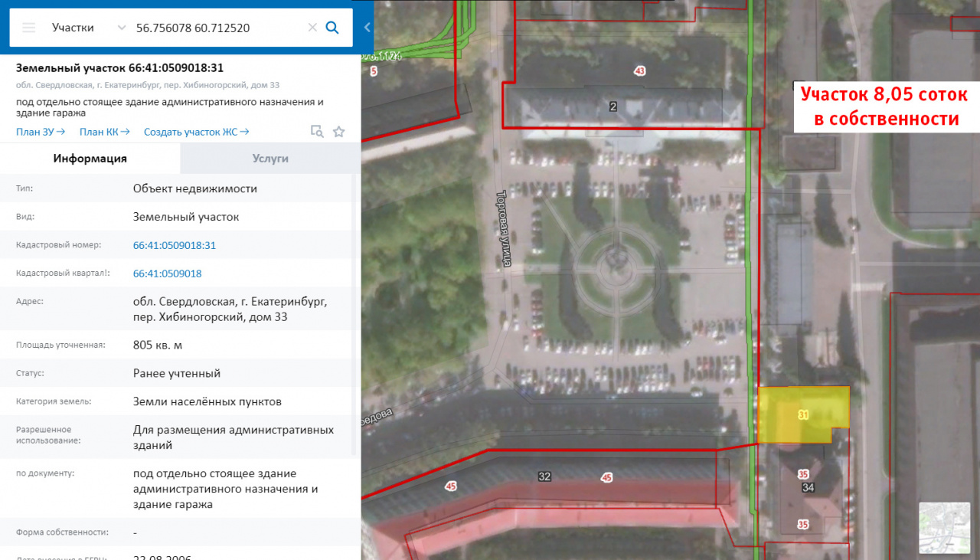
Task: Click the map building label 32
Action: point(544,476)
